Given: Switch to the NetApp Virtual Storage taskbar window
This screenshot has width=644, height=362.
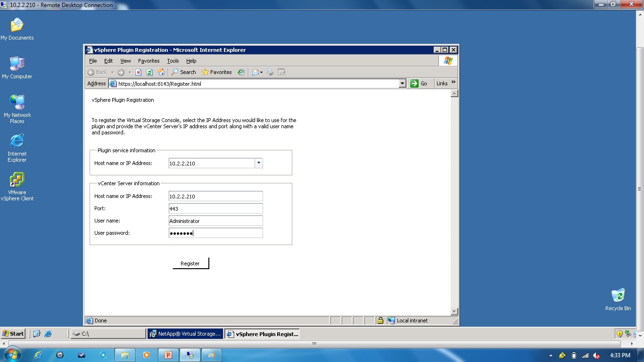Looking at the screenshot, I should tap(185, 334).
